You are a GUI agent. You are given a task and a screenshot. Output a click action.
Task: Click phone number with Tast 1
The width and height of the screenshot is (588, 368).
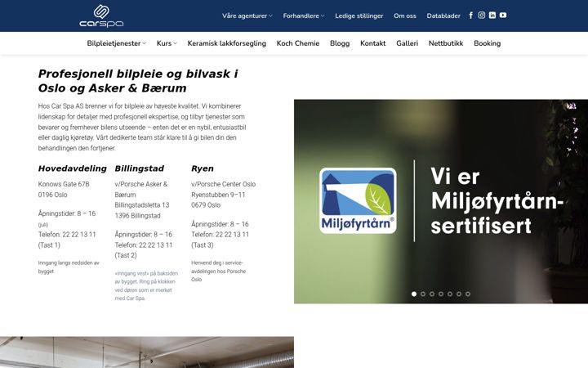[x=67, y=240]
